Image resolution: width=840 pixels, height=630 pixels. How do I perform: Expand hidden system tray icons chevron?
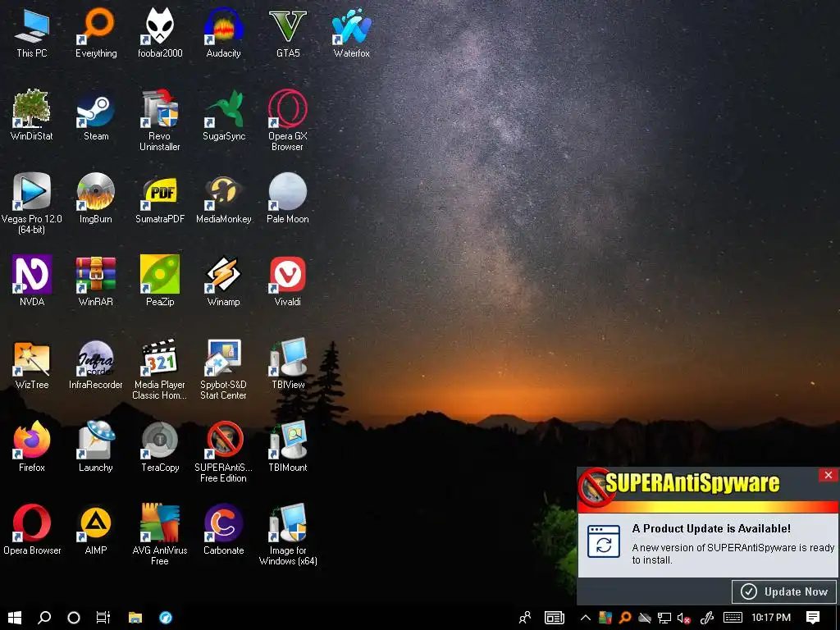(586, 617)
